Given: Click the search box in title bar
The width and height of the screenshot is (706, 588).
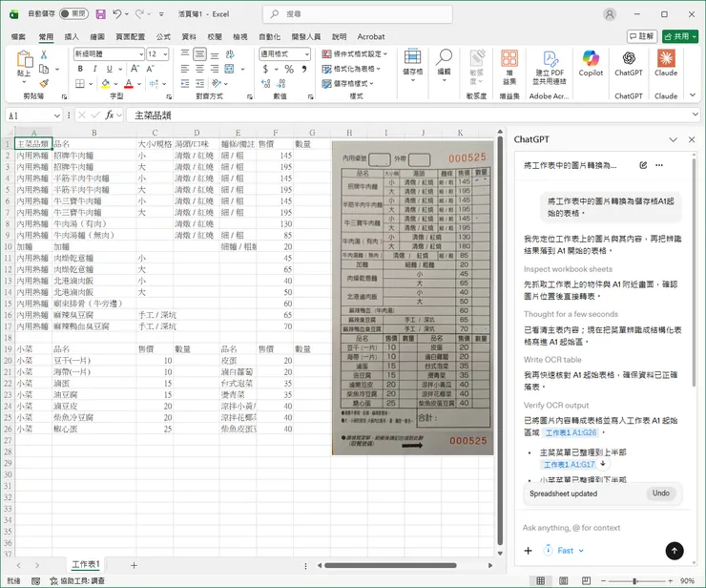Looking at the screenshot, I should click(x=358, y=14).
